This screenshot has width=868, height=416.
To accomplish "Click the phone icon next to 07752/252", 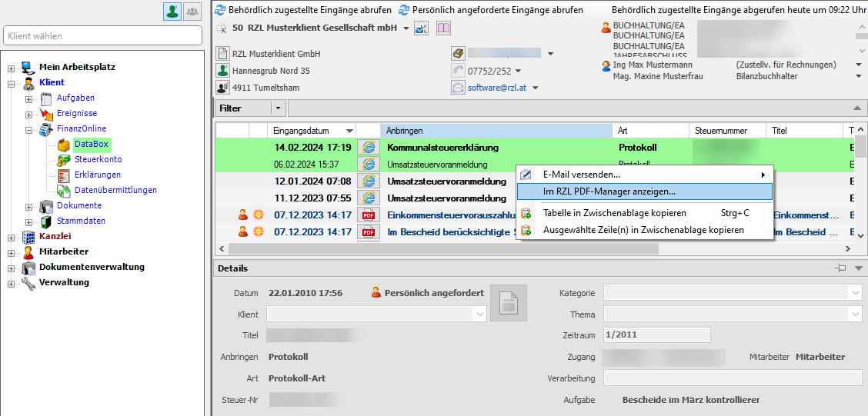I will coord(459,71).
